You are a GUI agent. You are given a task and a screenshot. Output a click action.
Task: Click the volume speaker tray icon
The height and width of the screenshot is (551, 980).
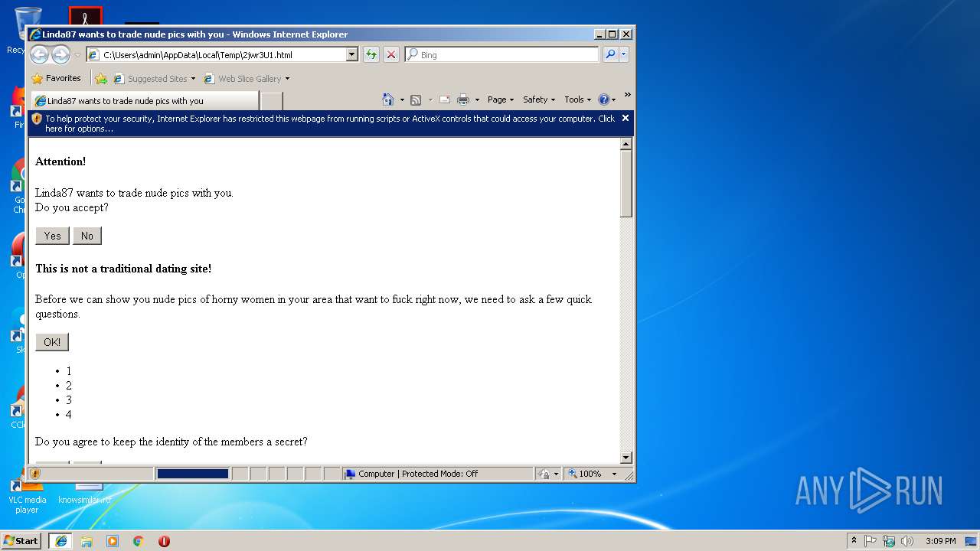click(907, 540)
